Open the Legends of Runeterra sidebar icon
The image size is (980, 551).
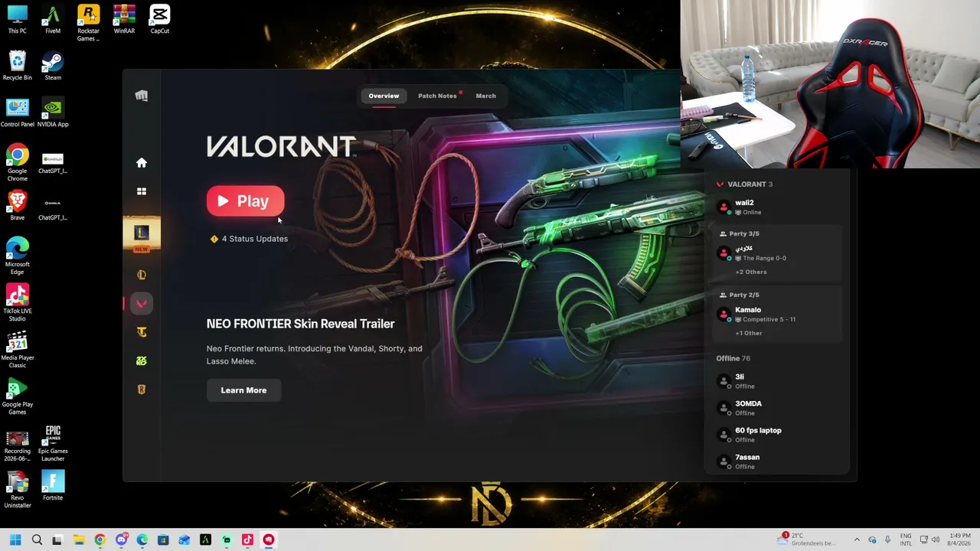click(x=142, y=390)
